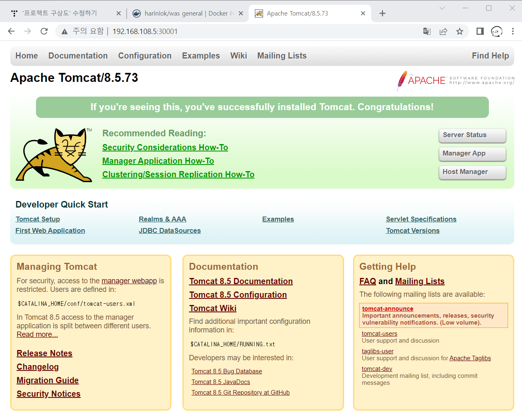Screen dimensions: 522x420
Task: Bookmark this page with star icon
Action: pyautogui.click(x=460, y=32)
